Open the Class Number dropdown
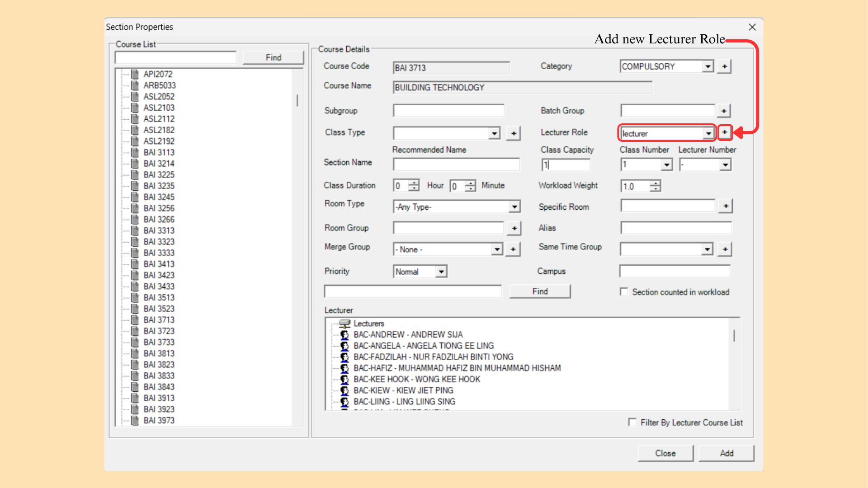The height and width of the screenshot is (488, 868). 667,165
